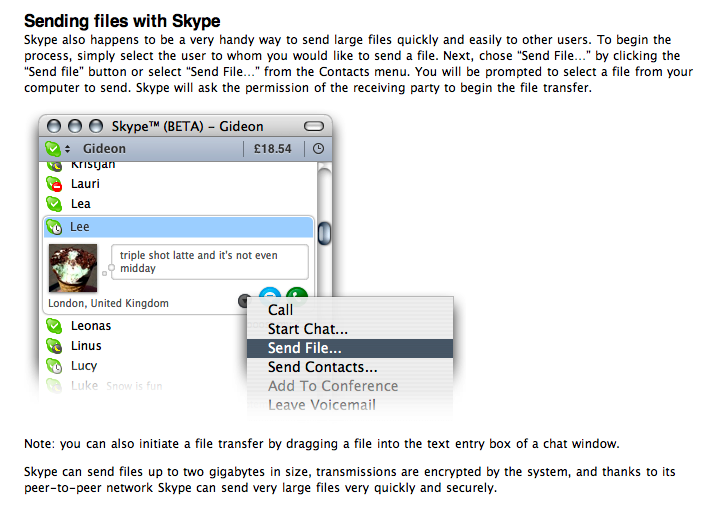Click the partially visible Kristjan contact
714x518 pixels.
[x=93, y=165]
